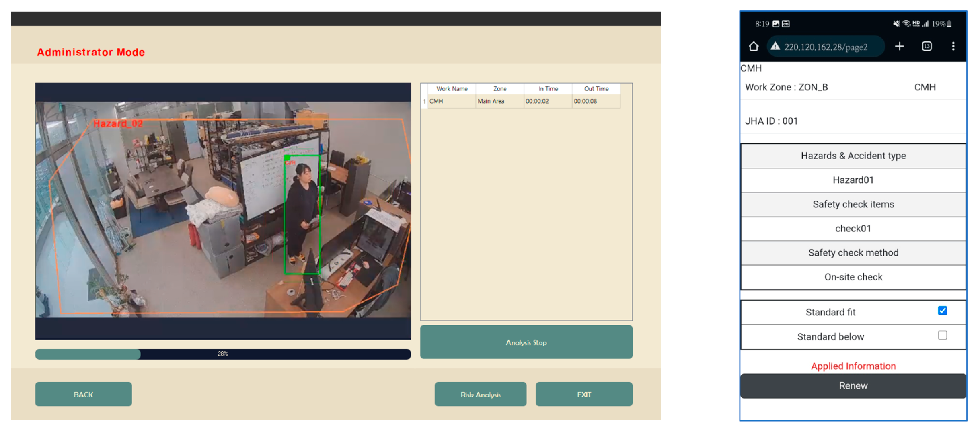Tap the muted sound status icon
980x434 pixels.
click(x=896, y=24)
